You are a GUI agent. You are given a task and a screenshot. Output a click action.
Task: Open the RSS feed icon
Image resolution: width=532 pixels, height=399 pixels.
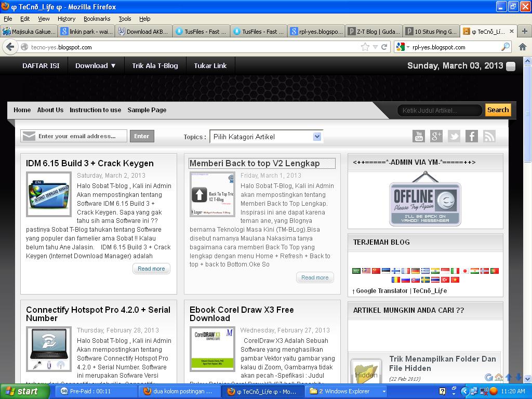point(489,137)
